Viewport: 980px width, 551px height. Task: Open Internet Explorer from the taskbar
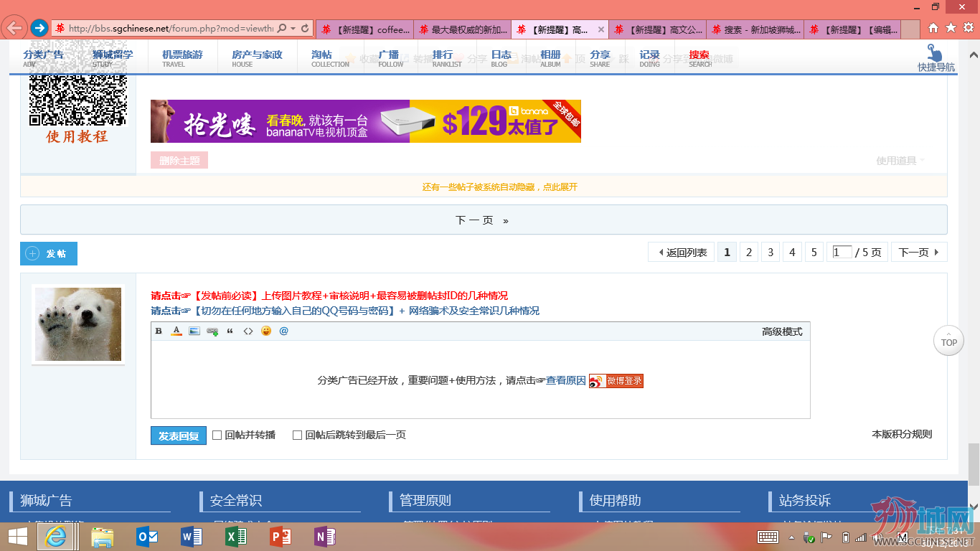point(55,537)
